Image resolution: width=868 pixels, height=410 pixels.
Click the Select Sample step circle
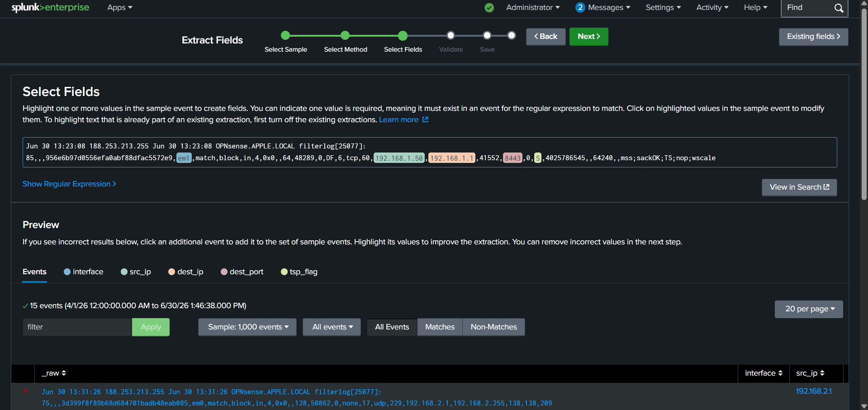[285, 35]
